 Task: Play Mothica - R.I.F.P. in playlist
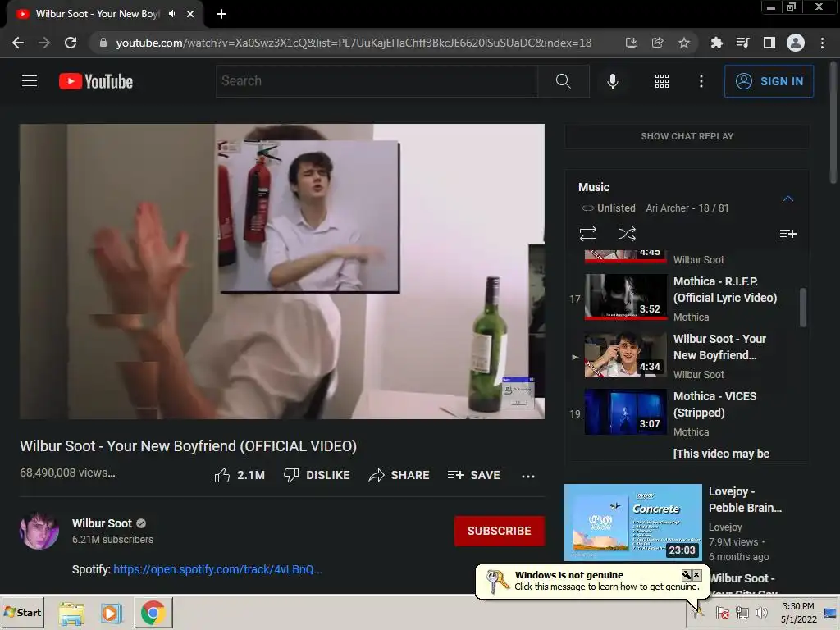(x=682, y=298)
